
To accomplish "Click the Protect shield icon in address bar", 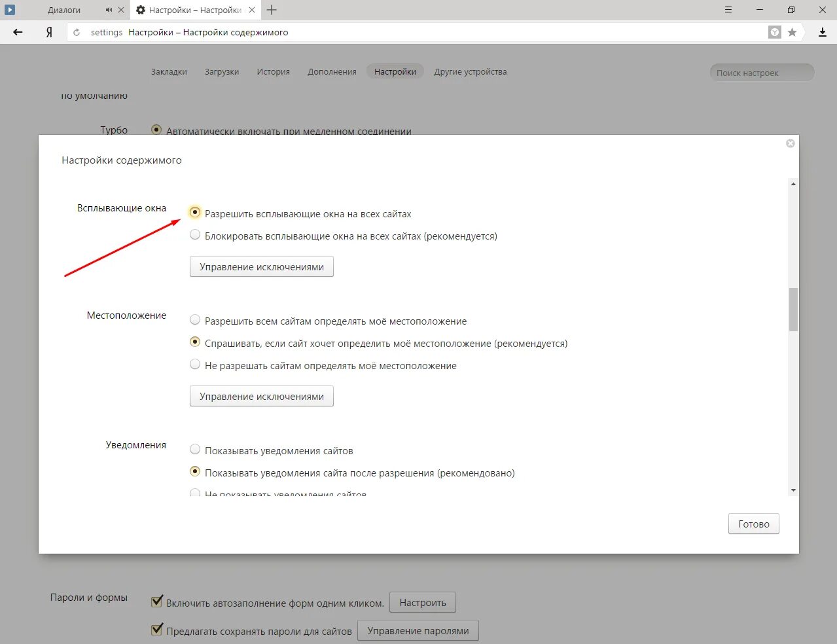I will click(775, 32).
